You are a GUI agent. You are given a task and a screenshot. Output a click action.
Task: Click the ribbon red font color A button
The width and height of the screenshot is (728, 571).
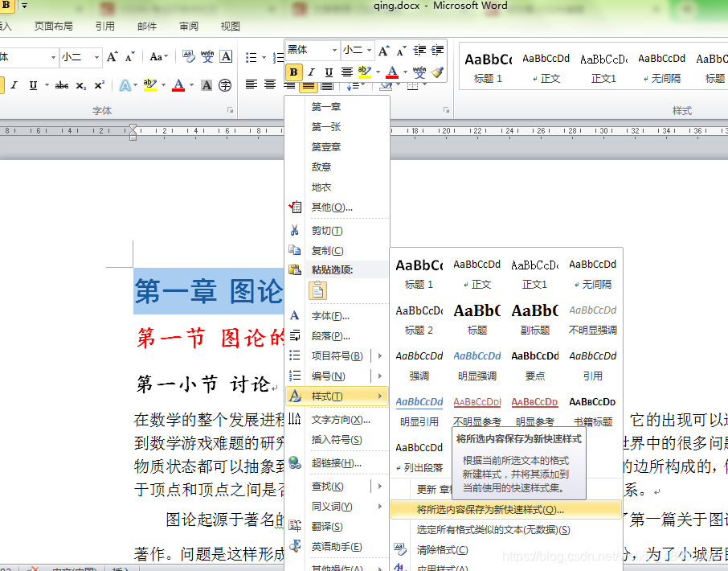click(x=178, y=85)
